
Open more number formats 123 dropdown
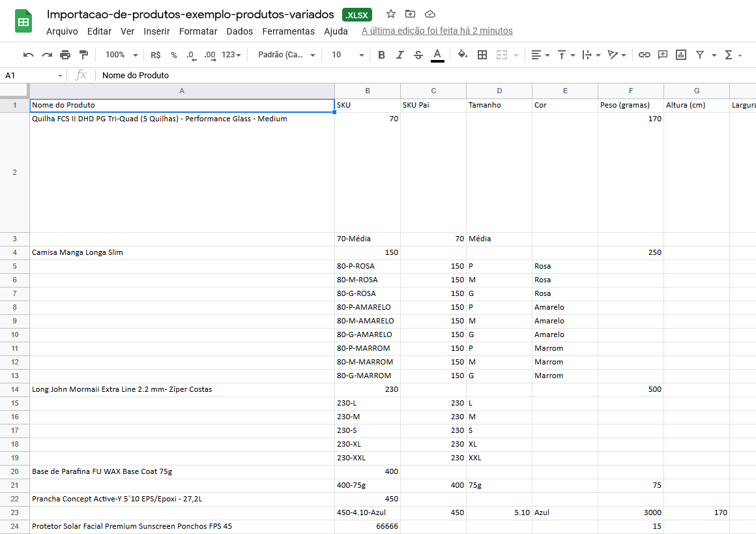(x=231, y=55)
